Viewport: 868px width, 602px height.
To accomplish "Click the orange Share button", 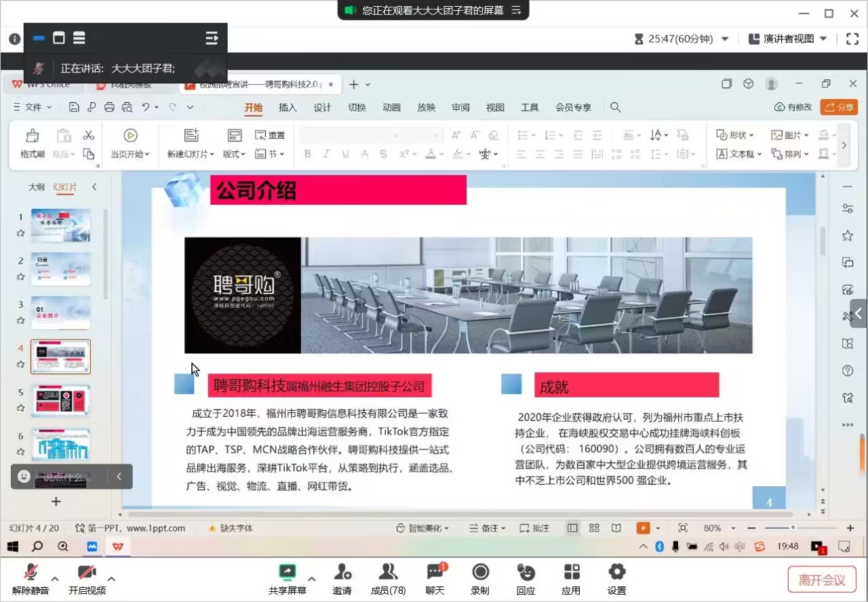I will pos(839,107).
